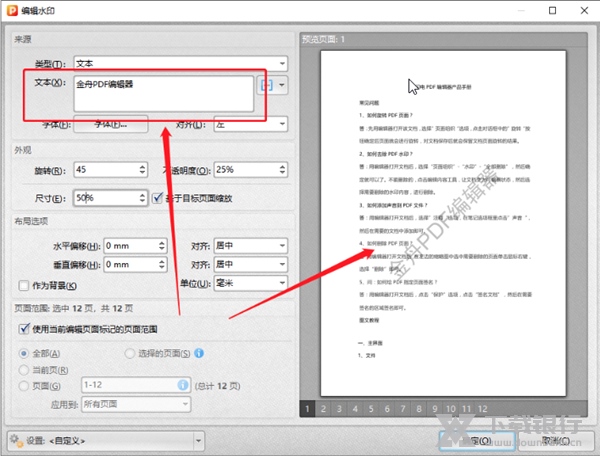Switch preview to page 8
The image size is (600, 456).
coord(419,409)
